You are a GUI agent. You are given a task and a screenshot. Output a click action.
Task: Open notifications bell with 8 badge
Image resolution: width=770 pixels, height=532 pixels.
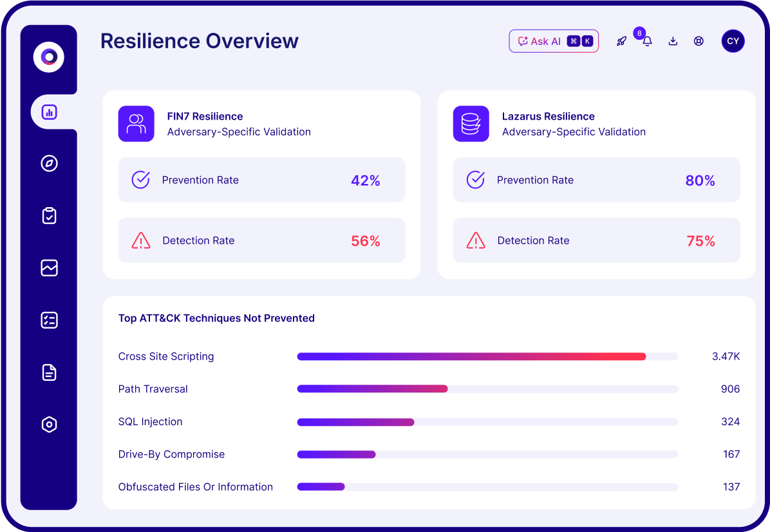[647, 41]
